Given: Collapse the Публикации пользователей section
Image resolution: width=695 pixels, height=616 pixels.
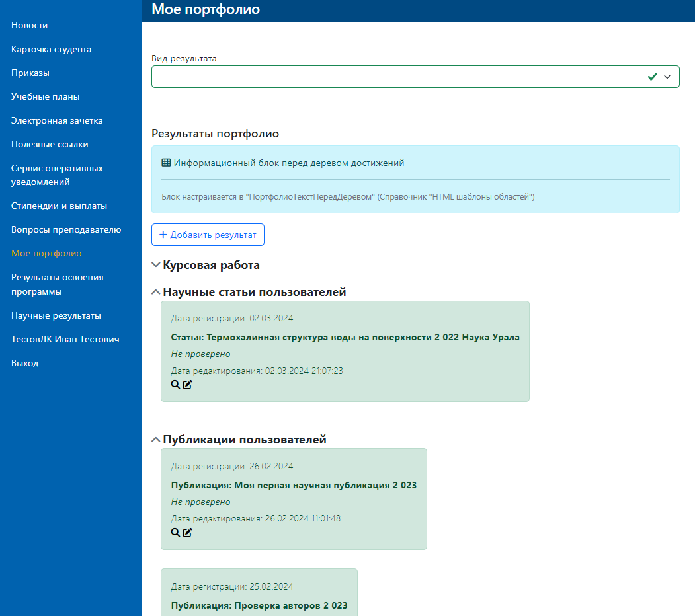Looking at the screenshot, I should click(156, 440).
